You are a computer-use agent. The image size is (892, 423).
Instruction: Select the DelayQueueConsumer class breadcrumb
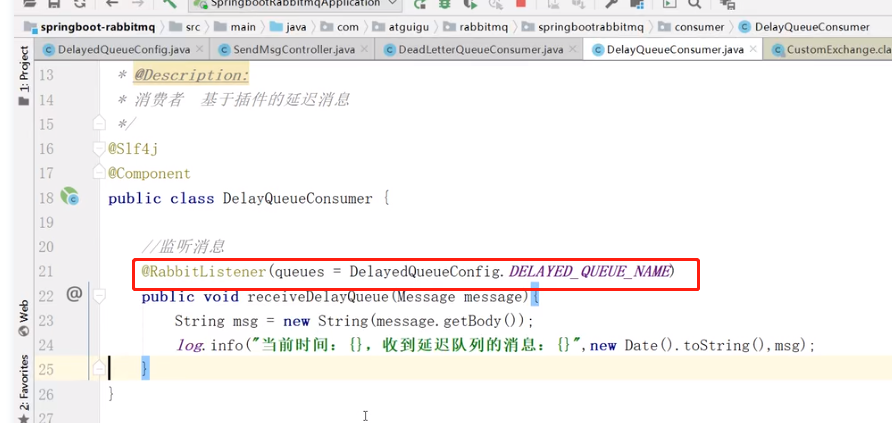[x=804, y=27]
